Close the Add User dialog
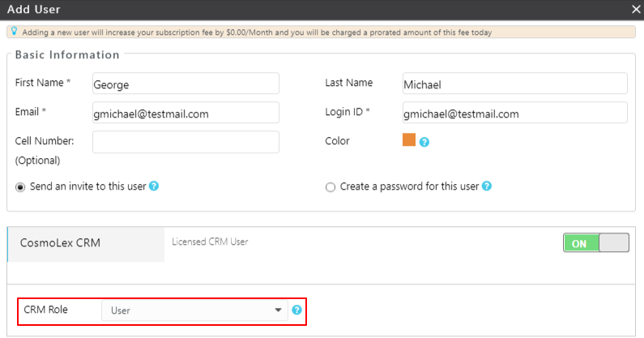The height and width of the screenshot is (338, 644). pyautogui.click(x=636, y=10)
